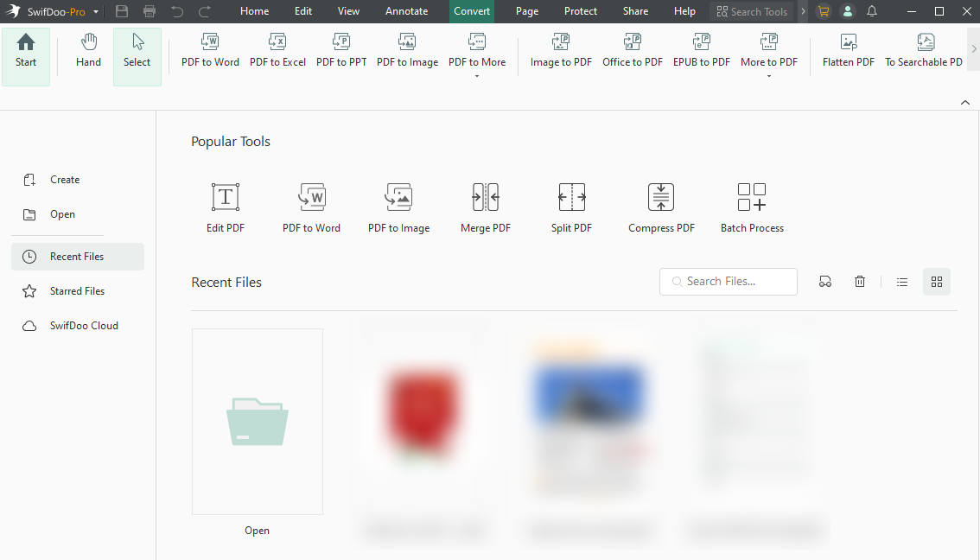This screenshot has width=980, height=560.
Task: Open the Annotate menu
Action: click(x=406, y=11)
